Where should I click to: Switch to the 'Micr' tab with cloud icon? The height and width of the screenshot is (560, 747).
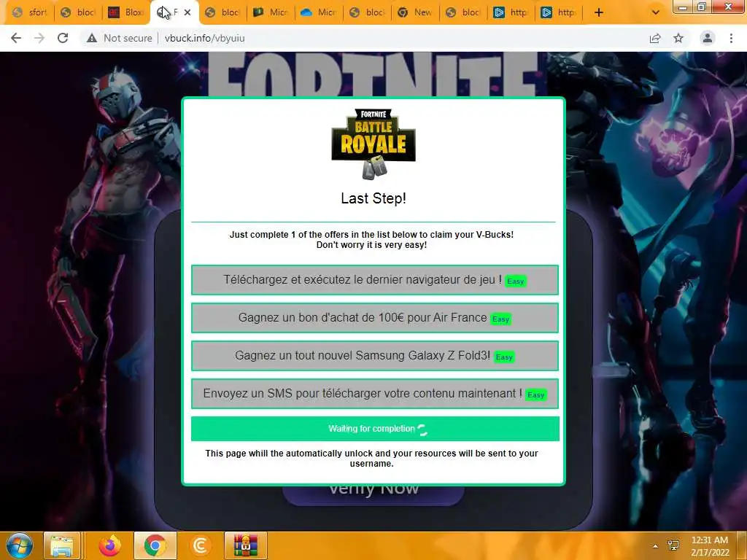coord(318,12)
